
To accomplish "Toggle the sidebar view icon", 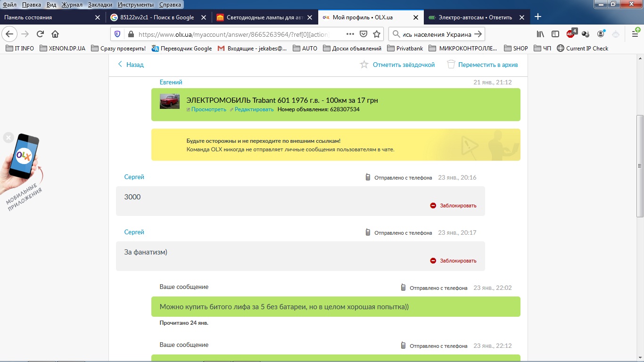I will 555,34.
